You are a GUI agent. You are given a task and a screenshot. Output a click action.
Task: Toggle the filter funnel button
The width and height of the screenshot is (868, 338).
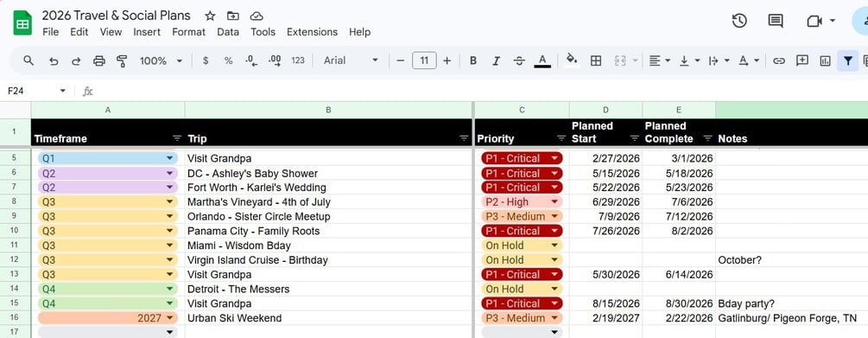click(x=847, y=61)
